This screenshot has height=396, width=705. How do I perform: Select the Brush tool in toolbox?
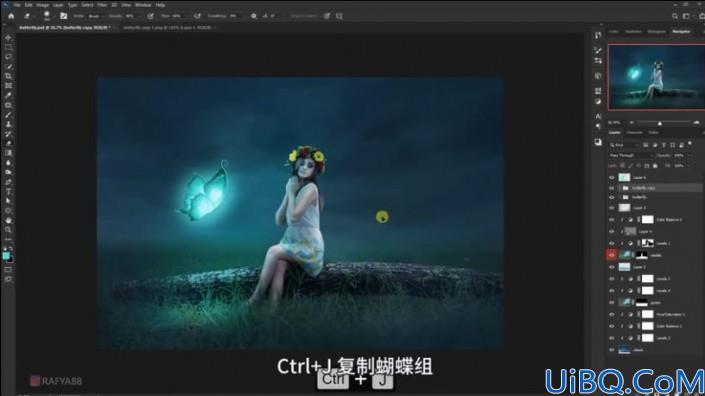pyautogui.click(x=8, y=115)
